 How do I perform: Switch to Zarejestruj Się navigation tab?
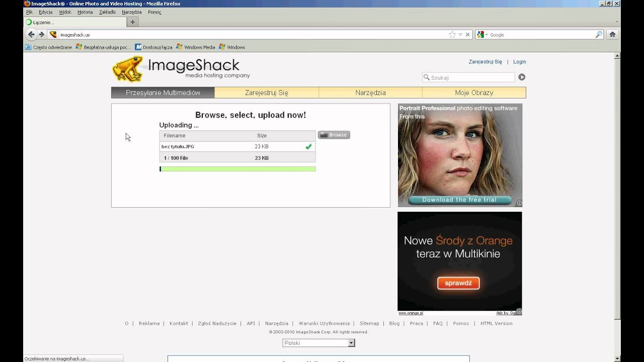[x=267, y=93]
